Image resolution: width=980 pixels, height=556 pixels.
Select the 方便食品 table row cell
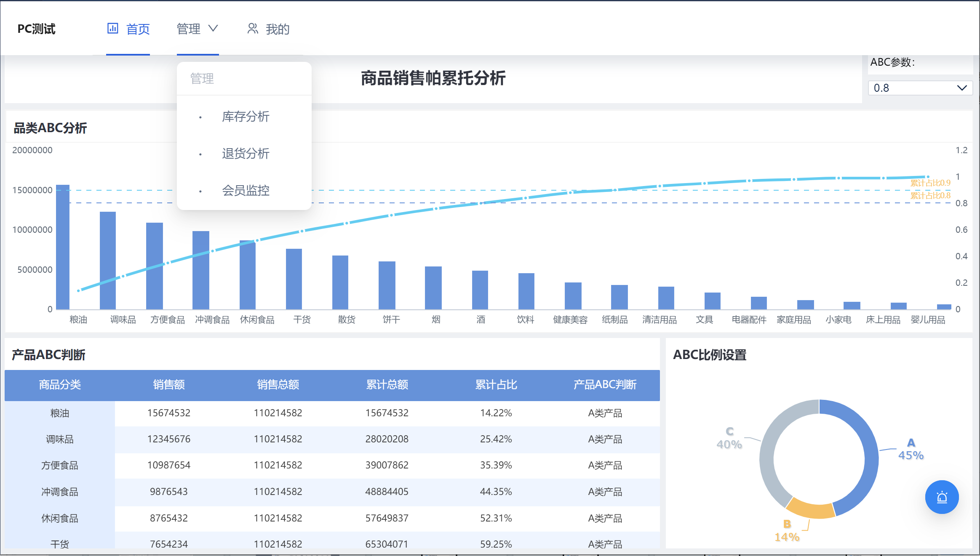pos(59,466)
